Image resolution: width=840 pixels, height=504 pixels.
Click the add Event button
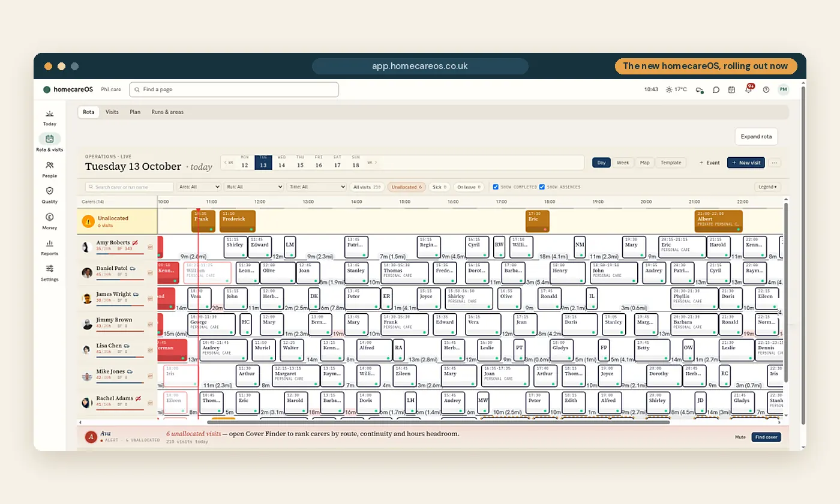(x=709, y=163)
